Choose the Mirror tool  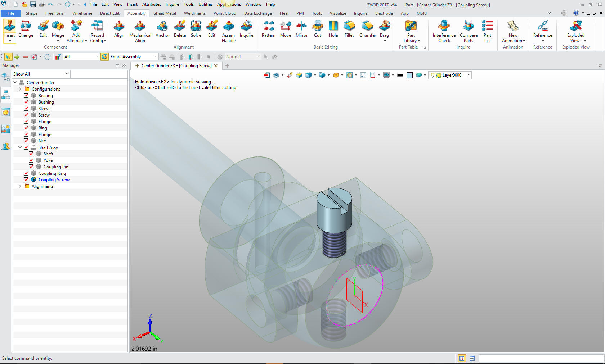pos(301,29)
